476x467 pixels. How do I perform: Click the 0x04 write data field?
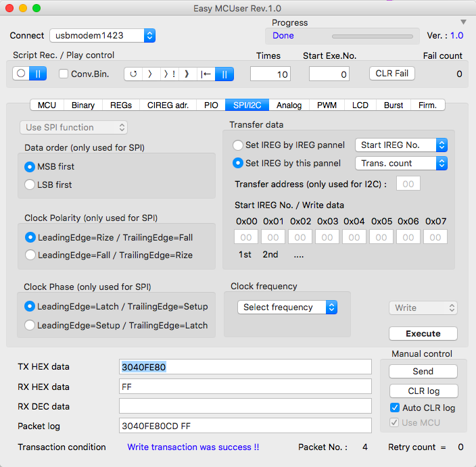tap(354, 237)
